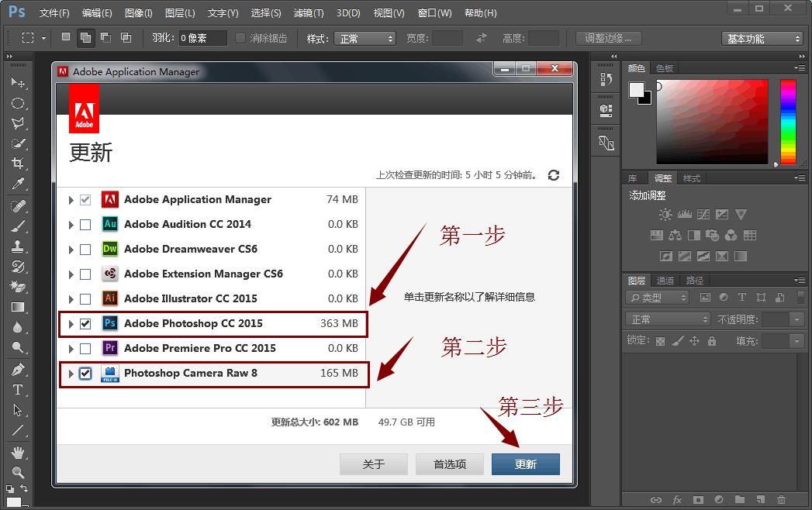Image resolution: width=812 pixels, height=510 pixels.
Task: Toggle the lock transparent pixels icon
Action: (x=660, y=341)
